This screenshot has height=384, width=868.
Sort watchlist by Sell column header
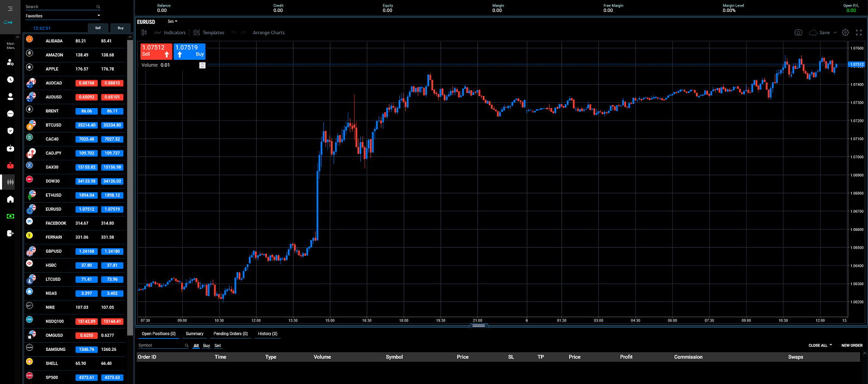coord(98,28)
